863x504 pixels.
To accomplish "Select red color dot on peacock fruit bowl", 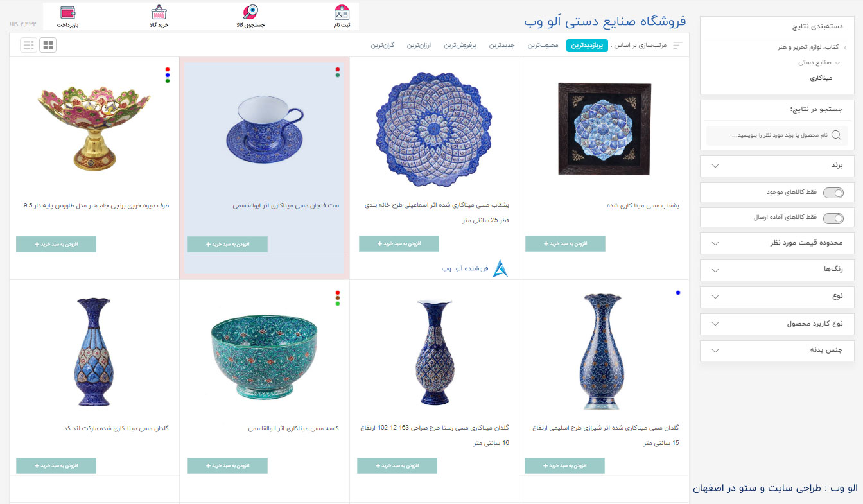I will tap(168, 69).
